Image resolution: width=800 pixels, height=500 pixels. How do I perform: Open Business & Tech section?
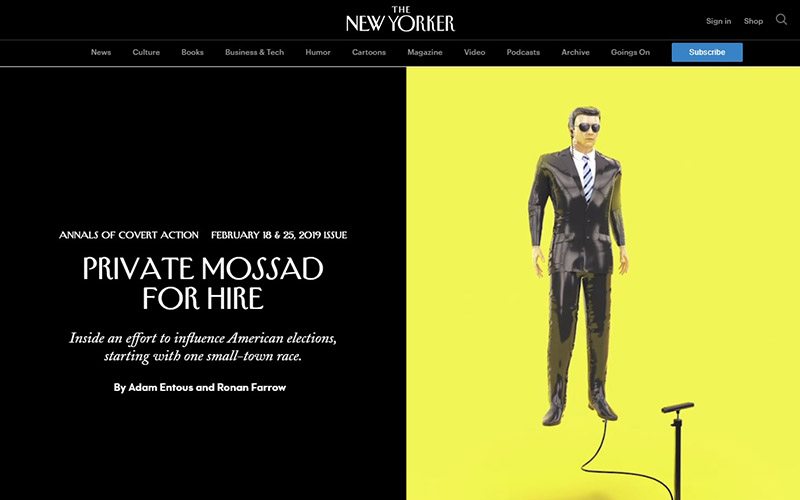[255, 52]
